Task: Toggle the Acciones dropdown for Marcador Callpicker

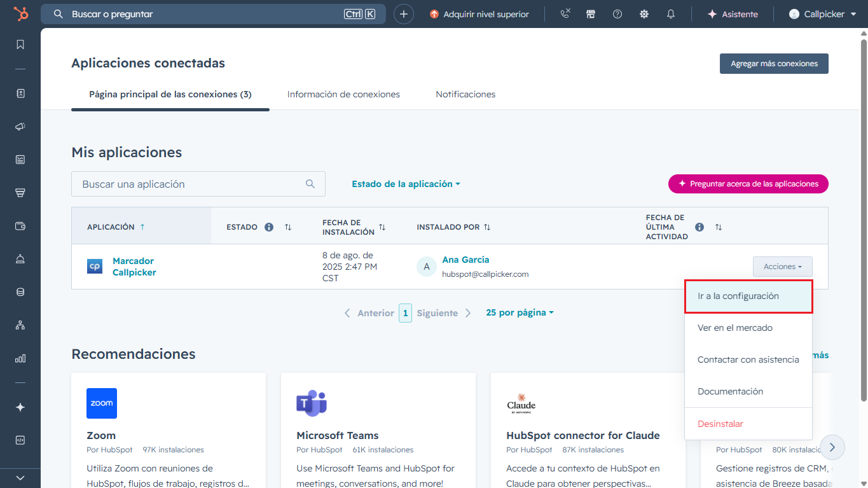Action: 782,267
